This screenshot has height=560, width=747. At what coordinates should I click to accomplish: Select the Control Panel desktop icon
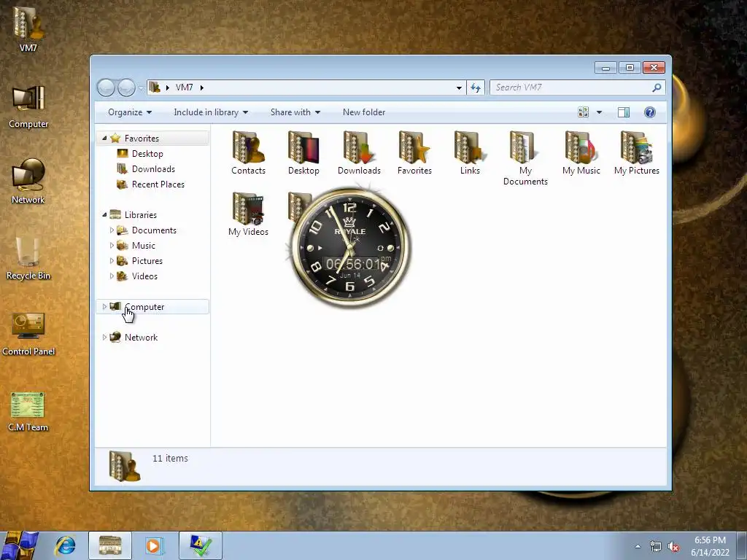[x=28, y=334]
